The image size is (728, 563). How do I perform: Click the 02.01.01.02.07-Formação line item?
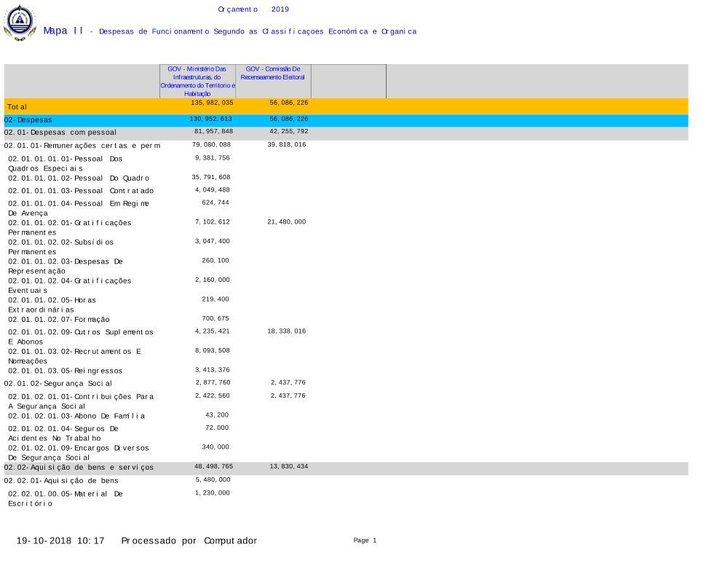[x=59, y=320]
